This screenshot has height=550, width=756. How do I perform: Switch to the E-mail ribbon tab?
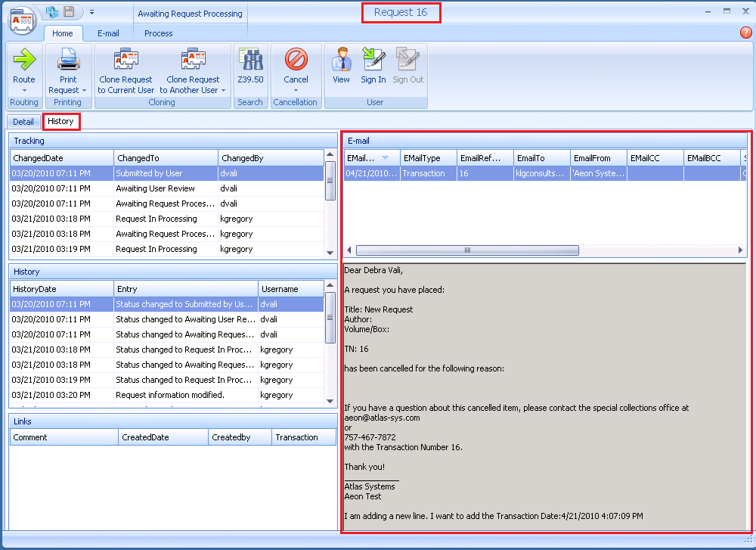tap(108, 33)
